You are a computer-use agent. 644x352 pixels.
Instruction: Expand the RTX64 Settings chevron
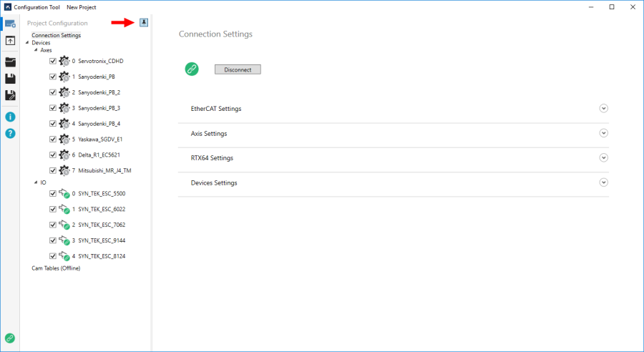click(603, 157)
